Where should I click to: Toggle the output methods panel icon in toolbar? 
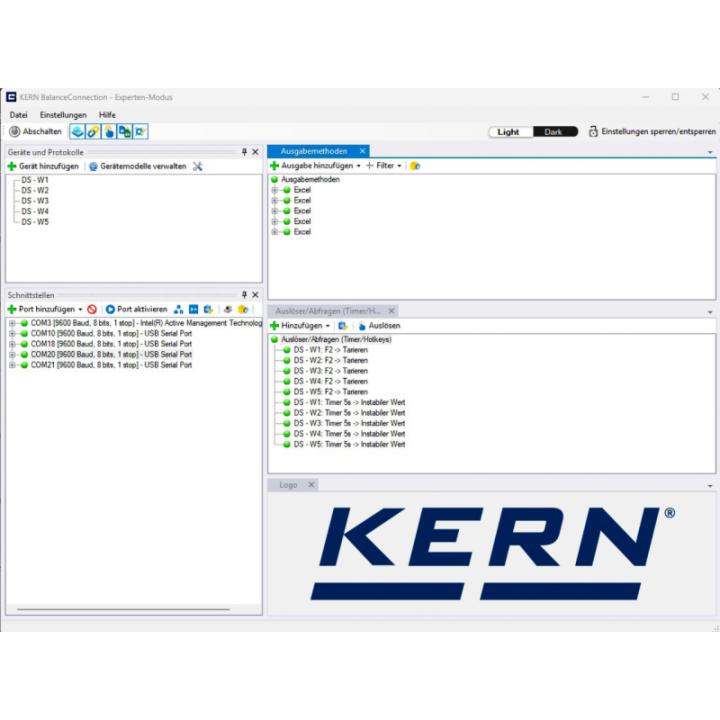[124, 132]
